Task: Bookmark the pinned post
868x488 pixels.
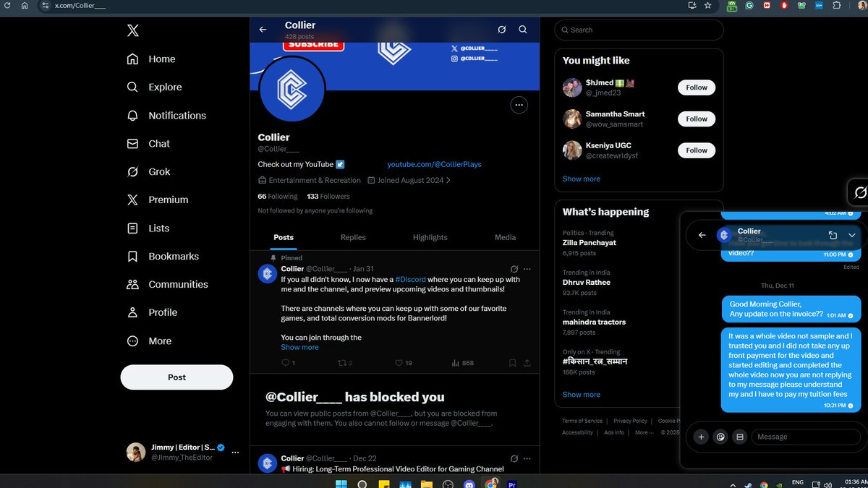Action: tap(512, 362)
